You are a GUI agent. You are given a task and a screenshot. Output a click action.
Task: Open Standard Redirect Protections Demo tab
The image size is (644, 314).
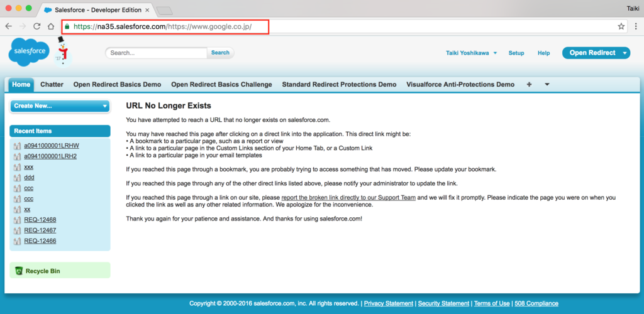tap(339, 84)
